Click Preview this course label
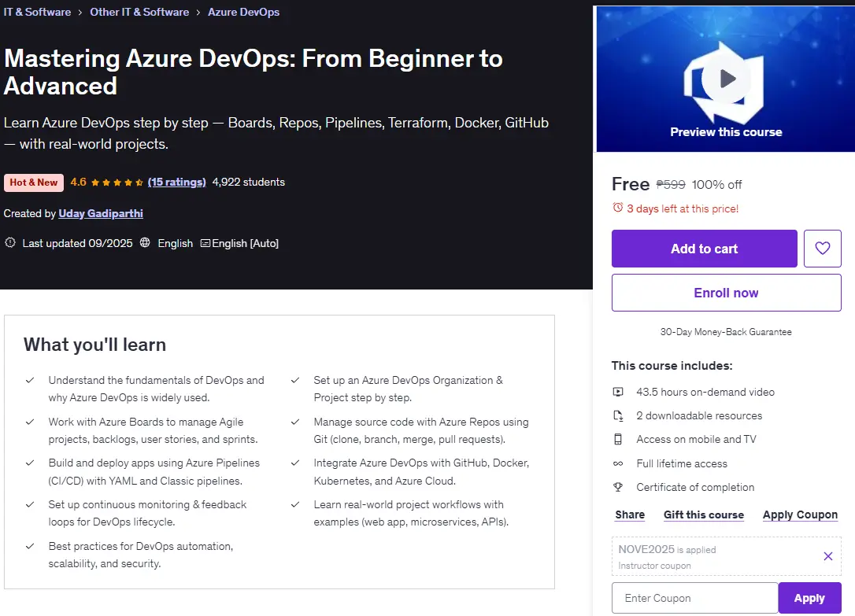Image resolution: width=855 pixels, height=616 pixels. click(x=726, y=132)
